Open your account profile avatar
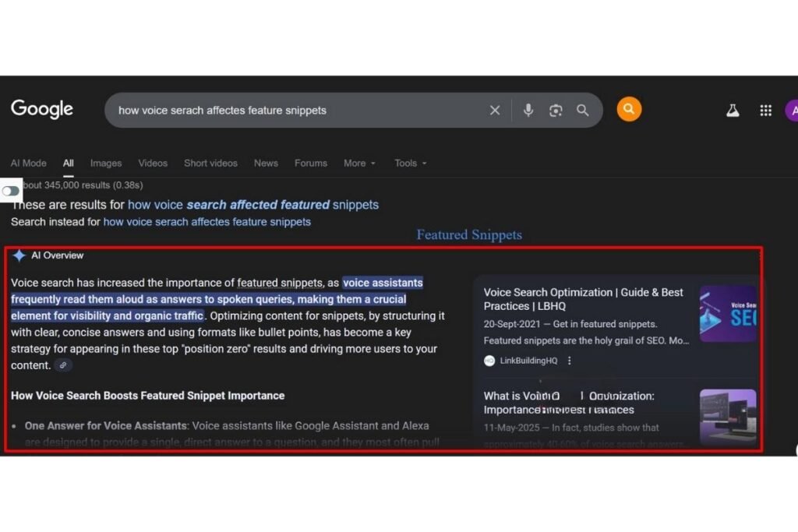The width and height of the screenshot is (798, 532). (793, 110)
